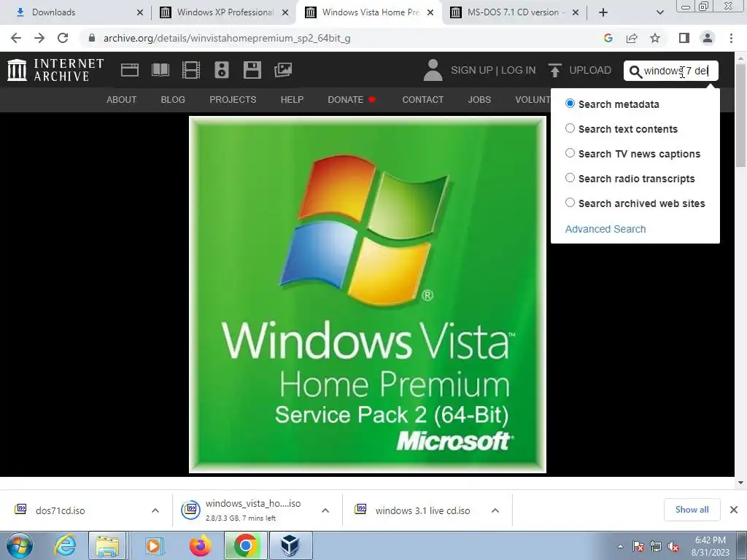Reload the current page
The height and width of the screenshot is (560, 747).
coord(63,38)
